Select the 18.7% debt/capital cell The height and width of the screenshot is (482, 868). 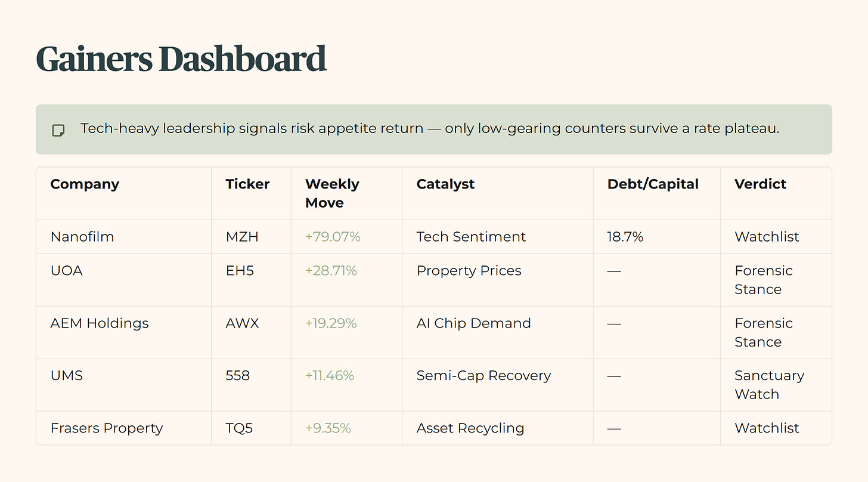point(625,237)
